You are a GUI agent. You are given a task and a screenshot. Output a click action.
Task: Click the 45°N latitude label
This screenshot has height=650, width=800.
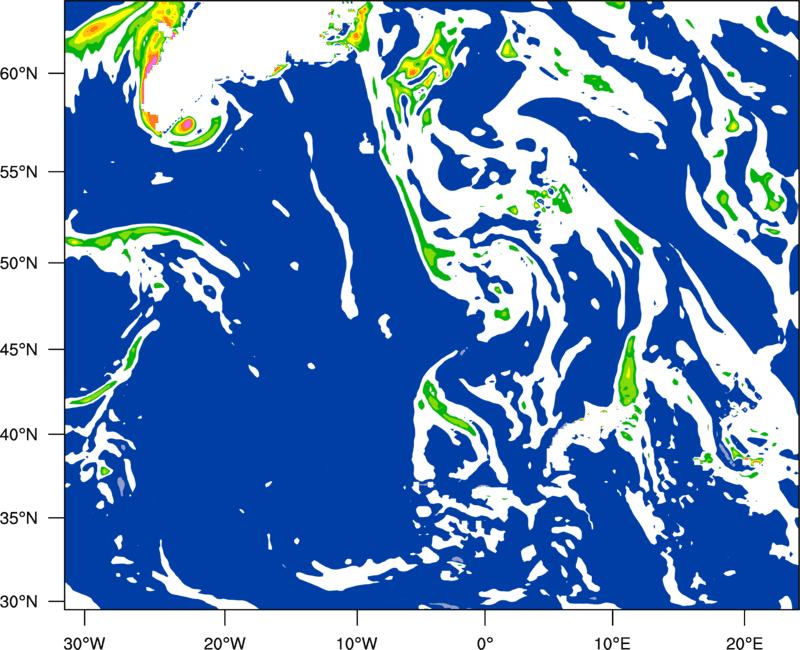coord(19,349)
